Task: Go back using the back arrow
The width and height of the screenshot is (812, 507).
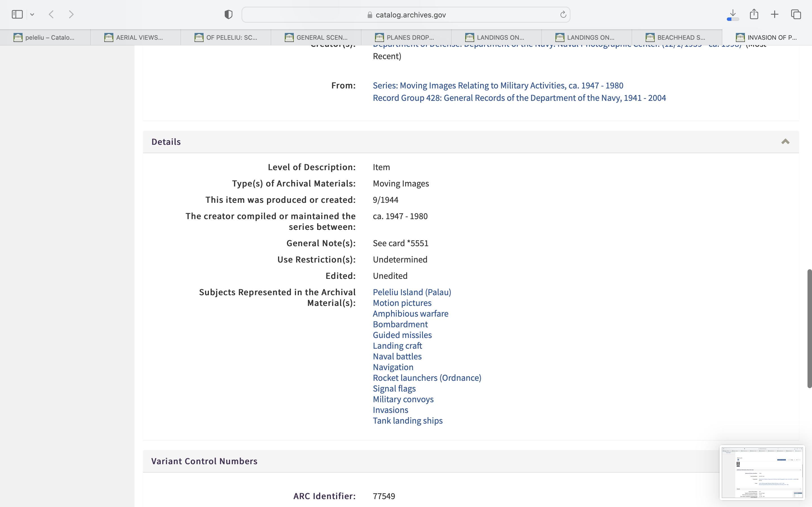Action: tap(51, 14)
